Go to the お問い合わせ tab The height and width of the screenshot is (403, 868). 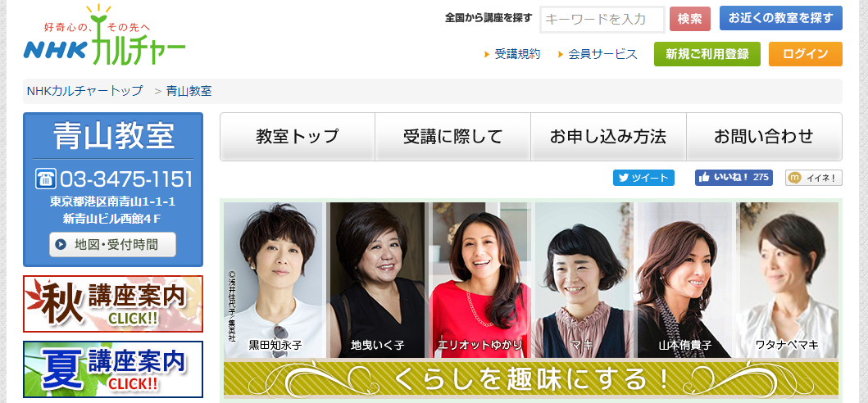pyautogui.click(x=764, y=137)
